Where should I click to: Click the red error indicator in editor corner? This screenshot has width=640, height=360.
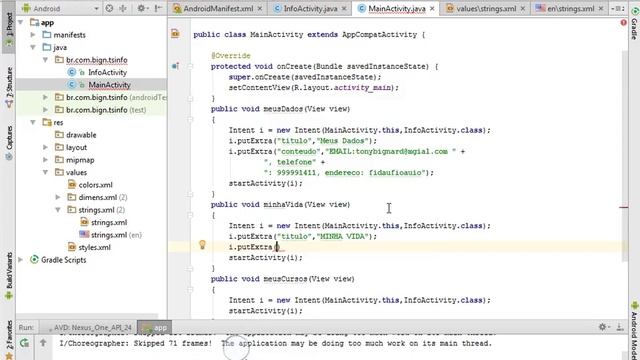pyautogui.click(x=623, y=22)
